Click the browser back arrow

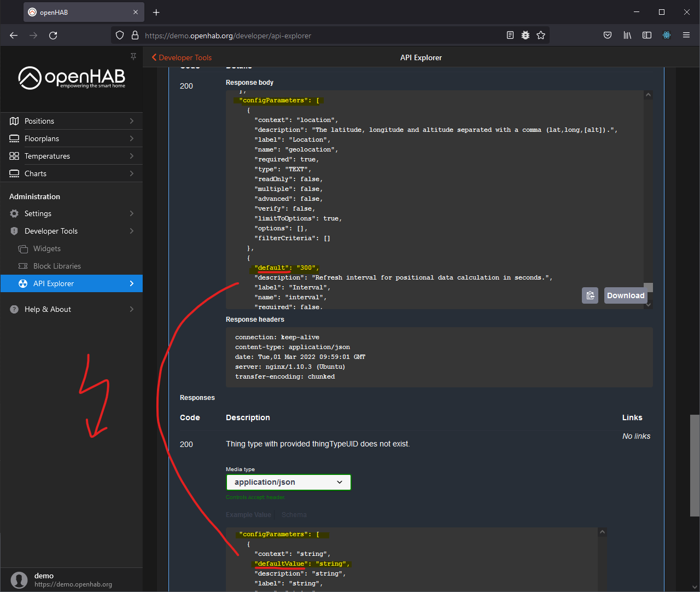tap(14, 36)
